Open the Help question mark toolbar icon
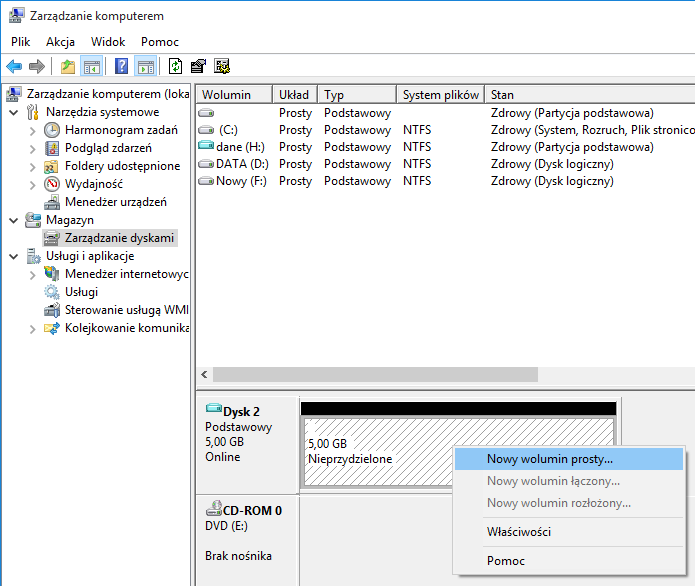The height and width of the screenshot is (586, 695). tap(121, 66)
